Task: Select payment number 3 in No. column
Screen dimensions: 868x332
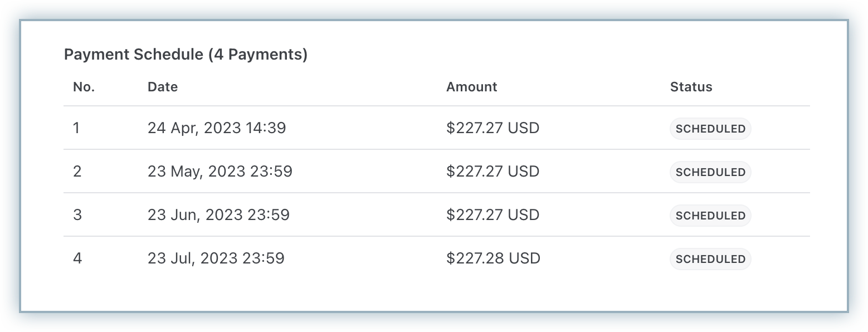Action: click(77, 215)
